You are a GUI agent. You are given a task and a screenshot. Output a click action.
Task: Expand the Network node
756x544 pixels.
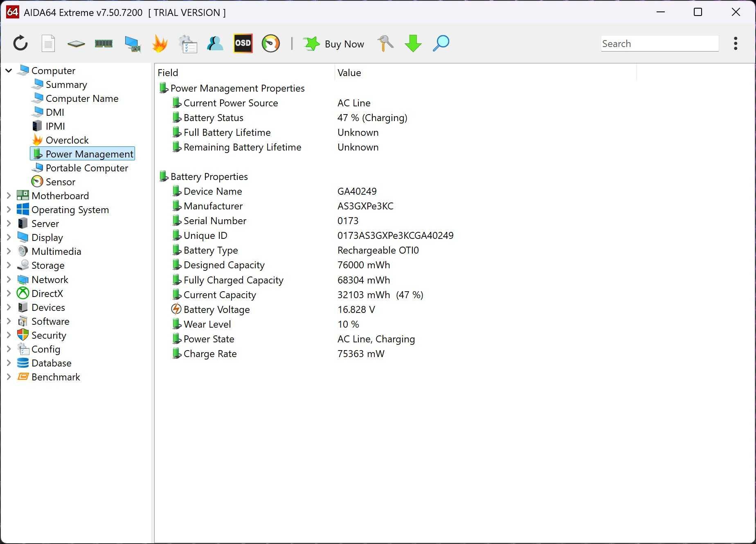[x=9, y=279]
